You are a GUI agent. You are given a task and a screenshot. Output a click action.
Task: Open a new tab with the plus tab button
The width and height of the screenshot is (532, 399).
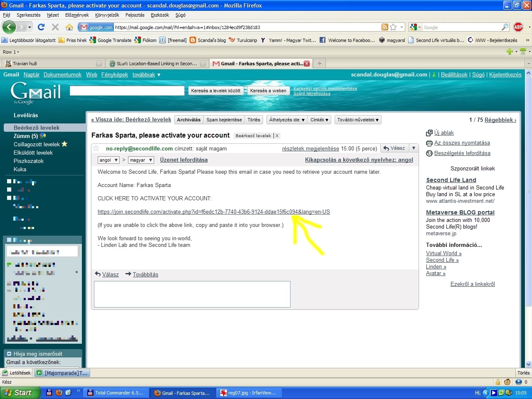click(x=320, y=64)
